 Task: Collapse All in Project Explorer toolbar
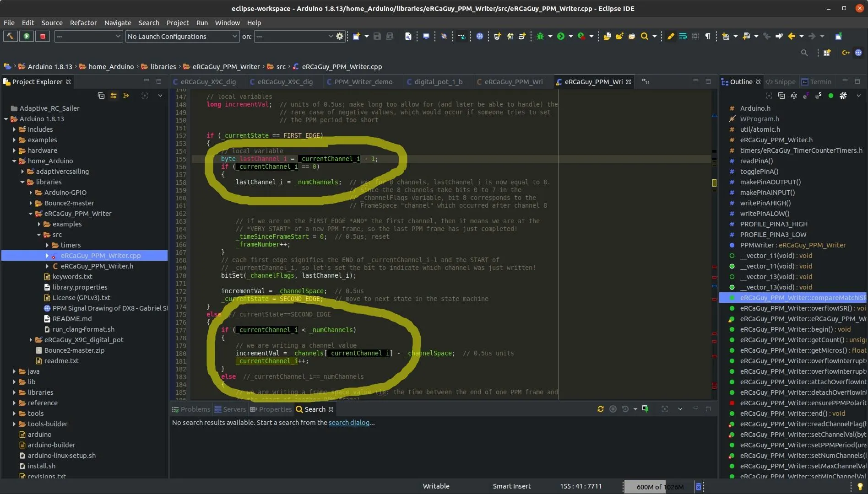point(101,96)
